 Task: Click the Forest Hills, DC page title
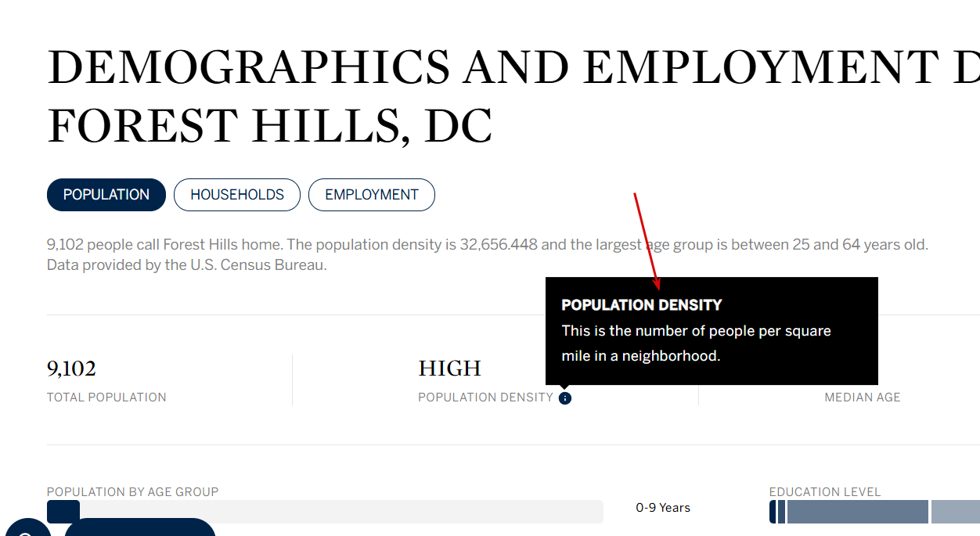pyautogui.click(x=270, y=126)
